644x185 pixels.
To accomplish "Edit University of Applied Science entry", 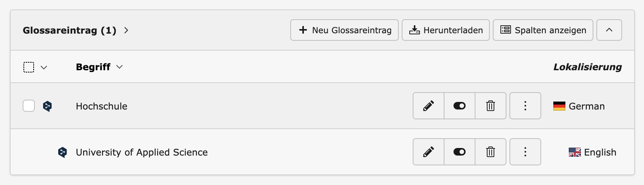I will click(428, 152).
